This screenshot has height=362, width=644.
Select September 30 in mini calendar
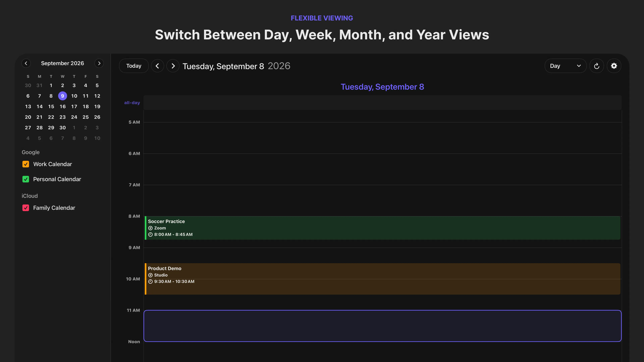[x=63, y=128]
